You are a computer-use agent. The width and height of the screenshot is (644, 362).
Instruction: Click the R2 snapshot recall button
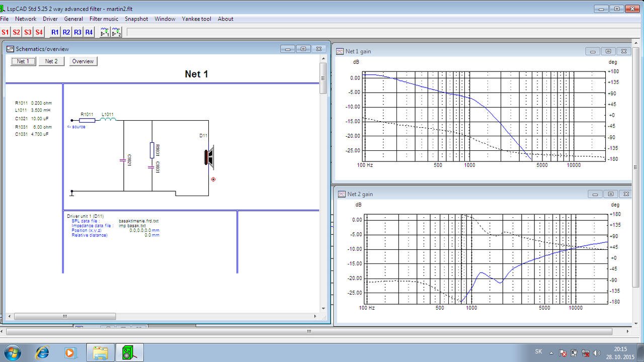pos(66,32)
